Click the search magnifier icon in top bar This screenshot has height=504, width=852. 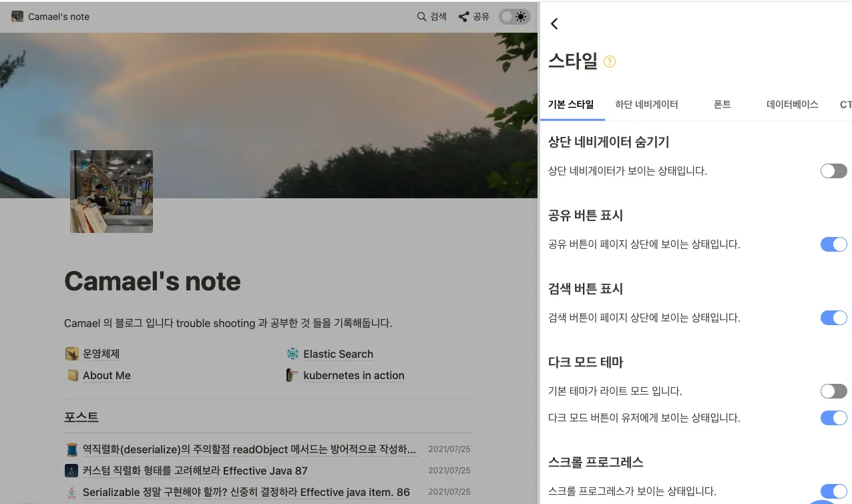tap(421, 17)
